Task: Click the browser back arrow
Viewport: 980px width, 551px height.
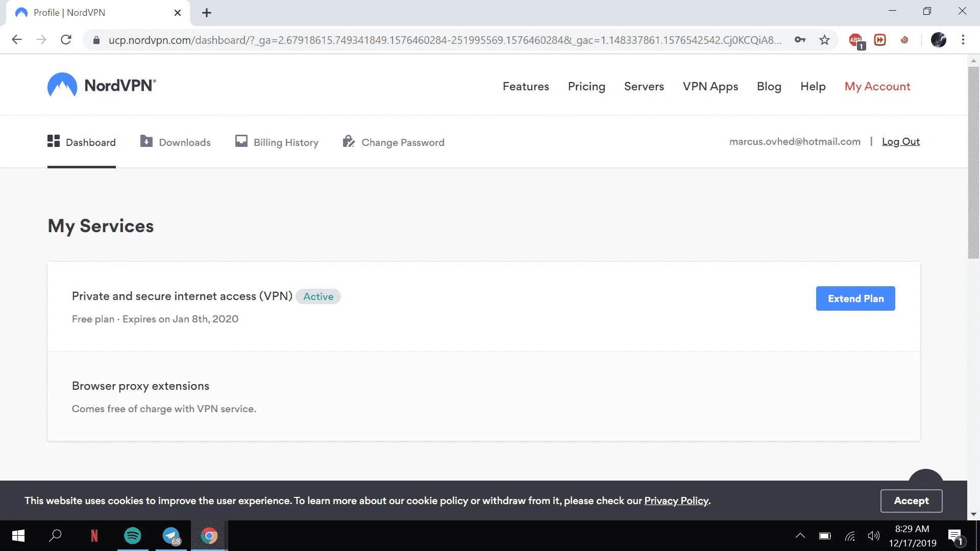Action: coord(17,40)
